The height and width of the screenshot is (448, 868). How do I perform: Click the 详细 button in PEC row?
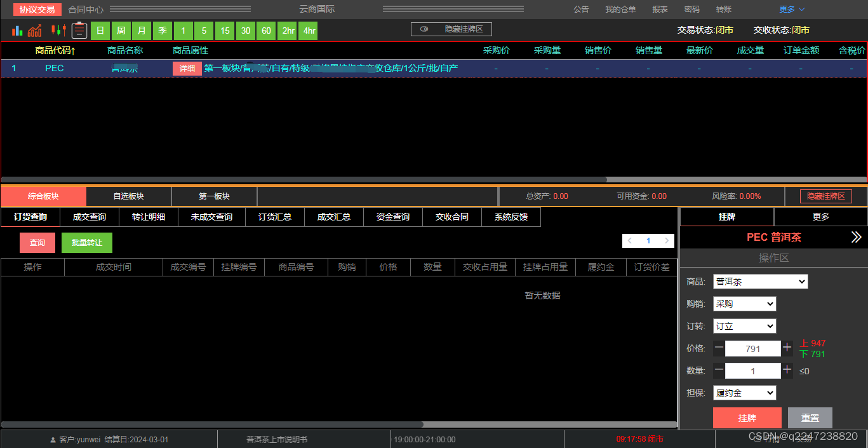coord(187,69)
